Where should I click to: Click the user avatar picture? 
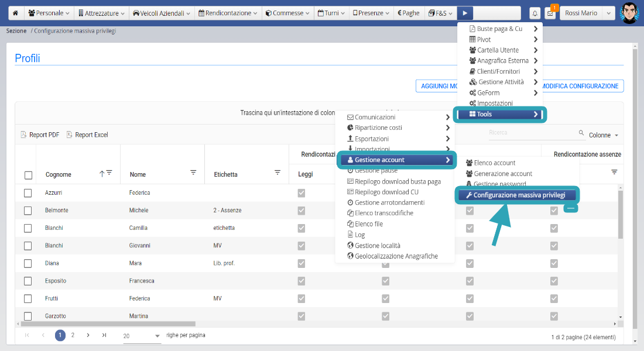click(629, 13)
